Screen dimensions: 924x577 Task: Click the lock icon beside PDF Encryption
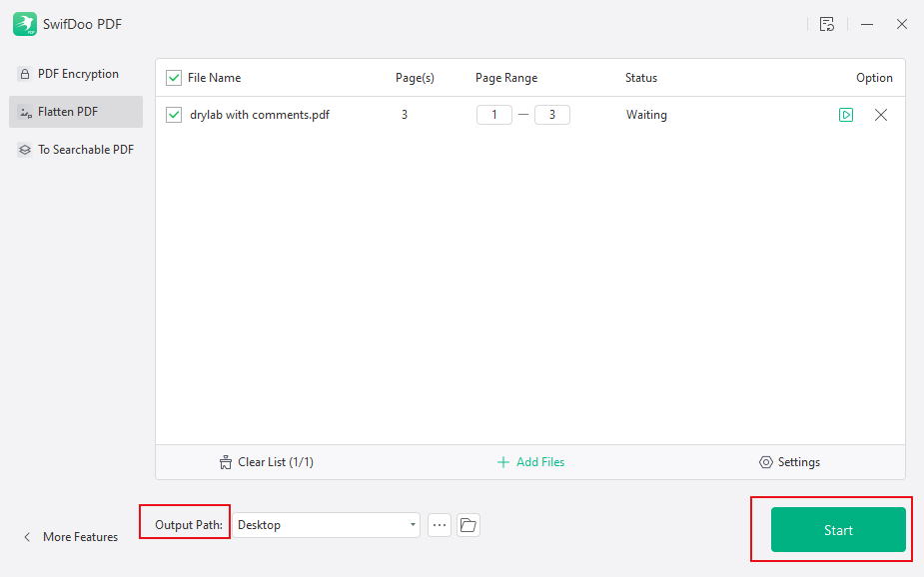(x=24, y=74)
